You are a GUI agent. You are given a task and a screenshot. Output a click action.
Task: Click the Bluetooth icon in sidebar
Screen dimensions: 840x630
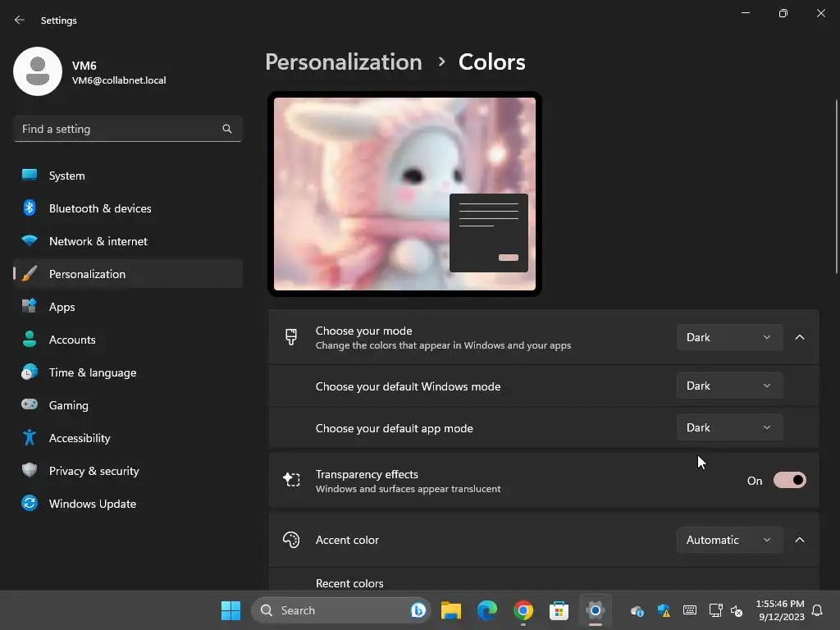(x=30, y=208)
